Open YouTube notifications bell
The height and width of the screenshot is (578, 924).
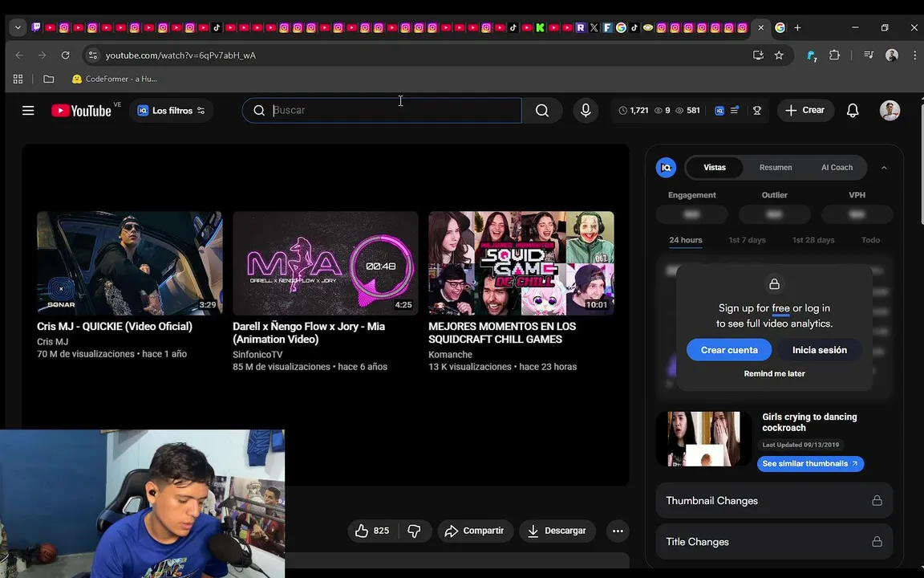pyautogui.click(x=853, y=110)
